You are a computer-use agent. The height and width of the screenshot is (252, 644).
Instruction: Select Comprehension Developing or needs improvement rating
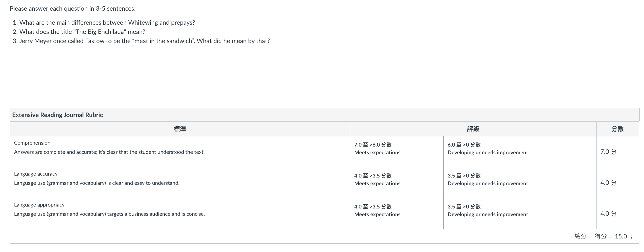520,152
